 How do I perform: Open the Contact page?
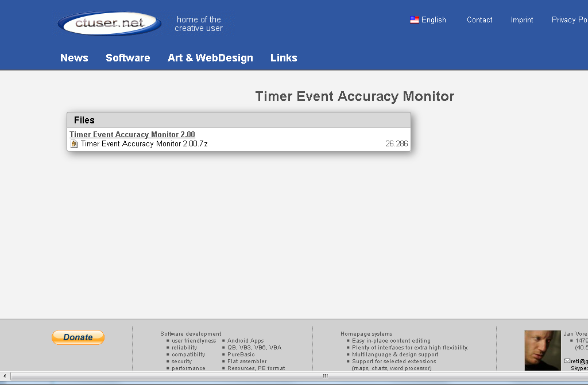[x=479, y=20]
